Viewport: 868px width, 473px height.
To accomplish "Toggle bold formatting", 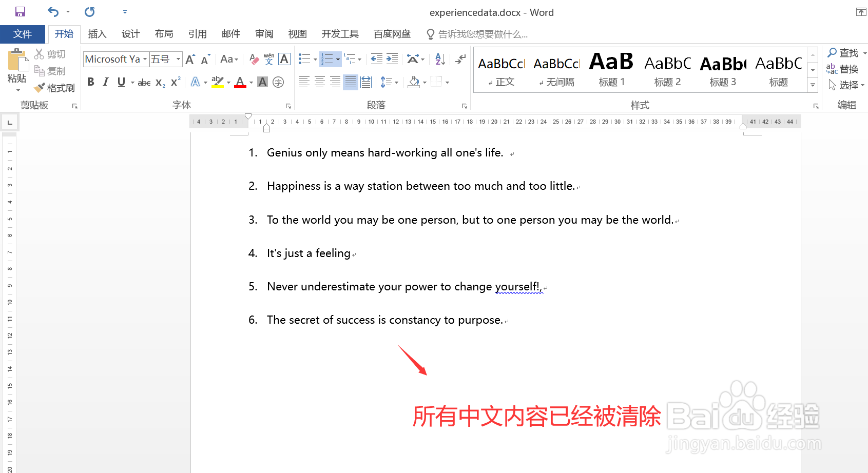I will [x=91, y=82].
